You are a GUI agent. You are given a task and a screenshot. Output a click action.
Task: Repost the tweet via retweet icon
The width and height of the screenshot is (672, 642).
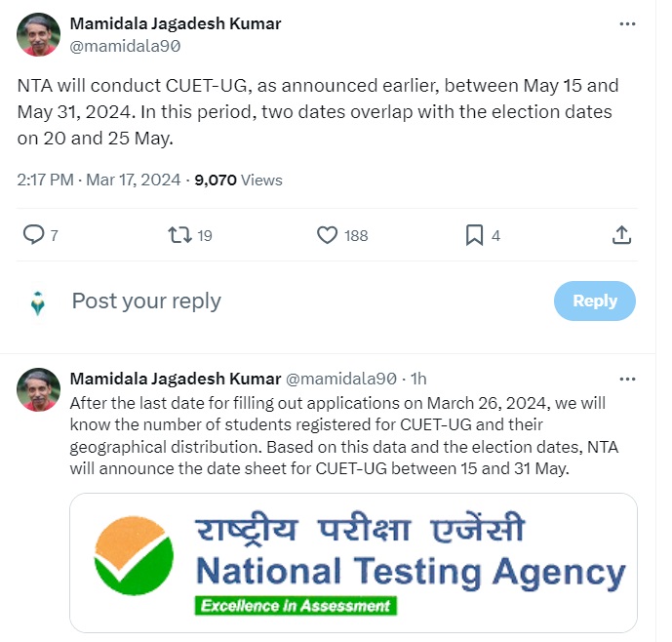tap(179, 235)
